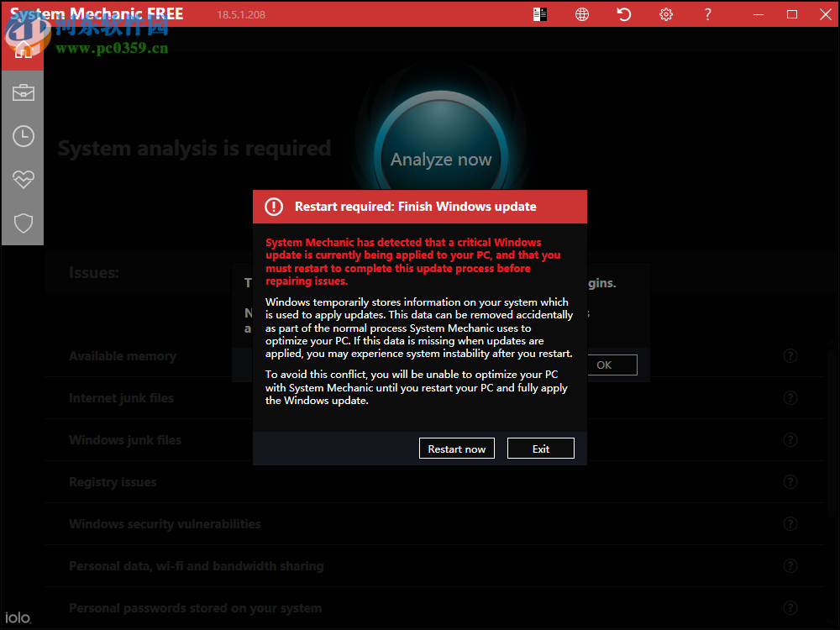Click Exit in the restart dialog
840x630 pixels.
coord(540,449)
